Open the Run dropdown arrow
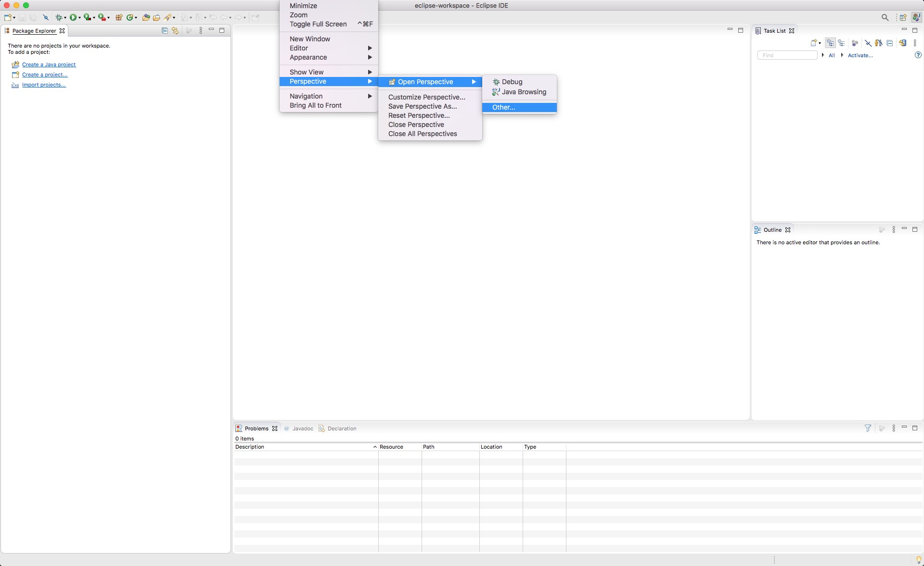The image size is (924, 566). click(79, 18)
